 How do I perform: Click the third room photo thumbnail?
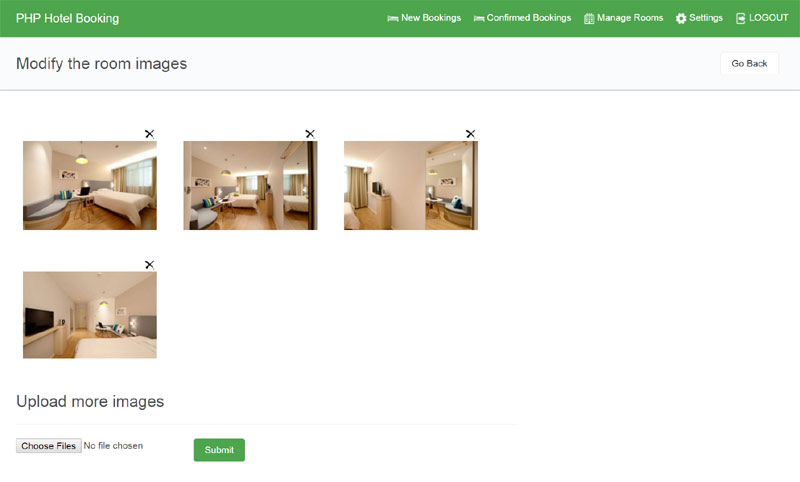[x=410, y=185]
